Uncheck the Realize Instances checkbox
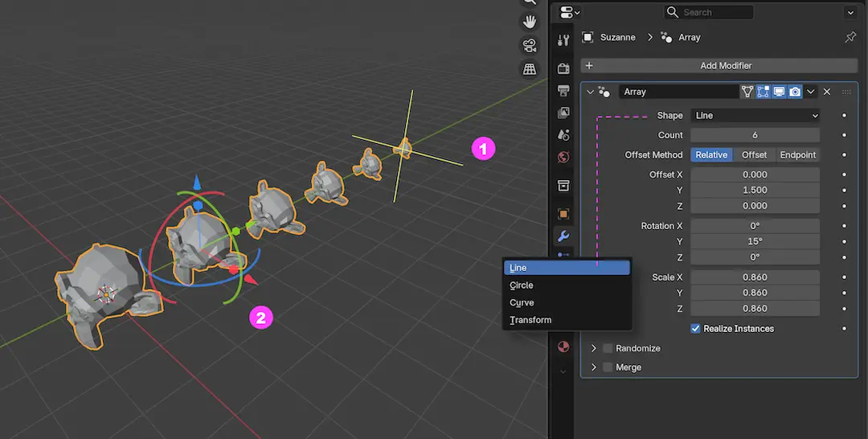 (696, 329)
